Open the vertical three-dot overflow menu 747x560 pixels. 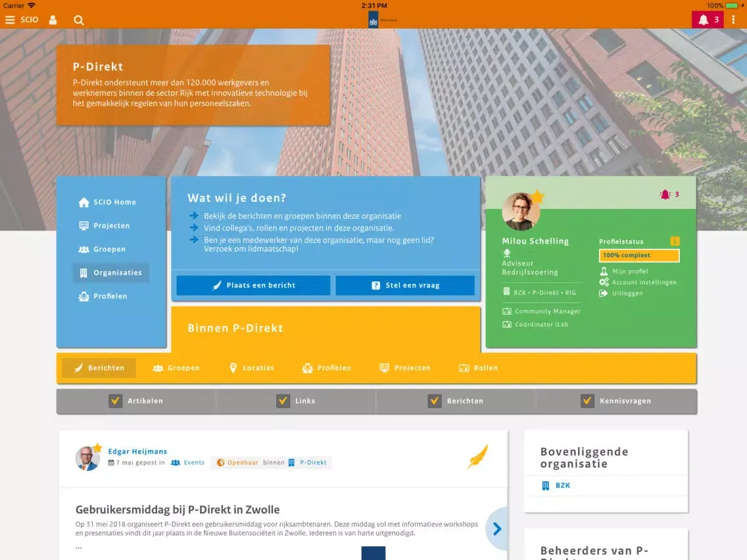733,20
